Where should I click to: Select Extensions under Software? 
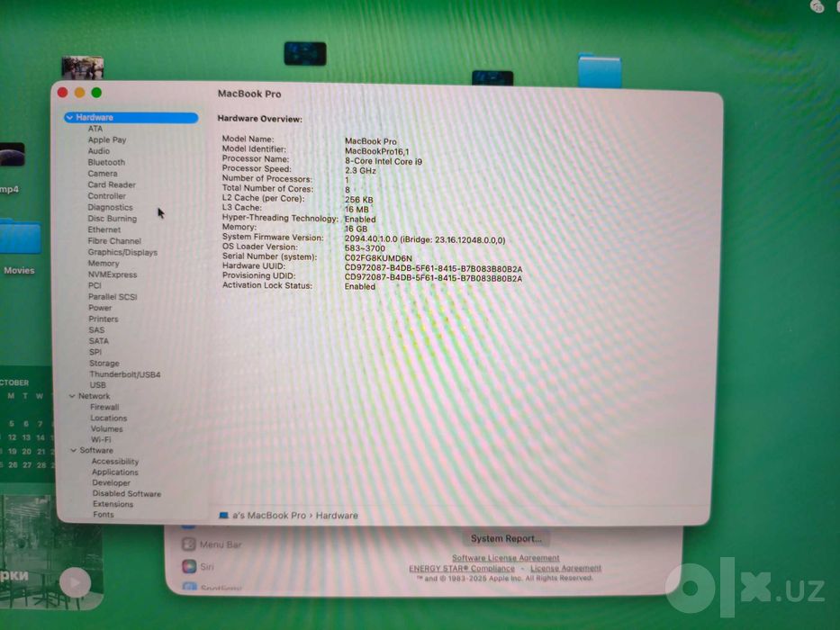coord(113,504)
